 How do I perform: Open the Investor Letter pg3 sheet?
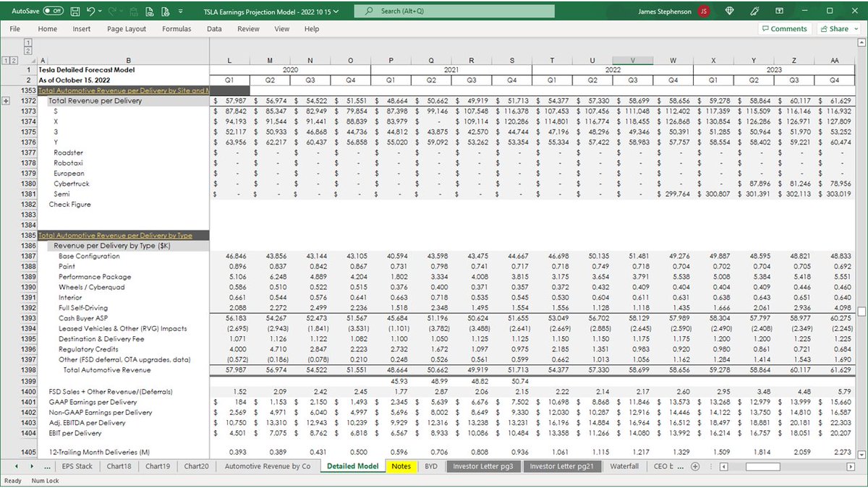point(482,466)
